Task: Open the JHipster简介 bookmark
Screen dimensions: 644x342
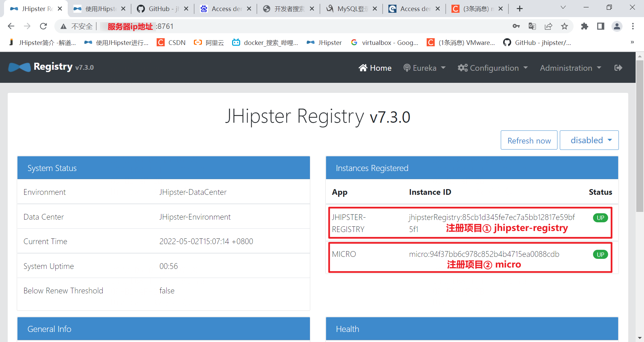Action: pyautogui.click(x=43, y=43)
